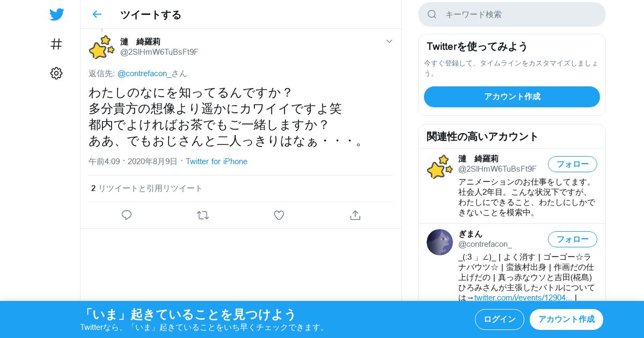The image size is (644, 338).
Task: Open the hashtag Explore icon
Action: 56,44
